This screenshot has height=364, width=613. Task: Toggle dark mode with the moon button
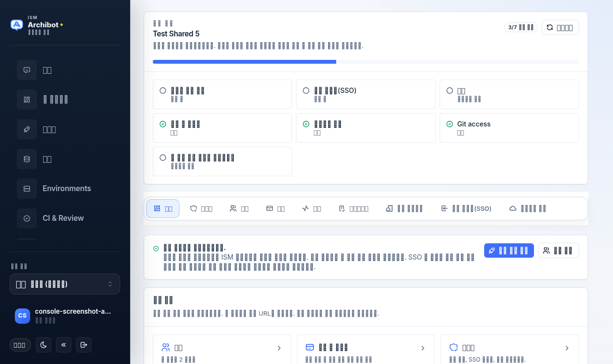point(44,345)
